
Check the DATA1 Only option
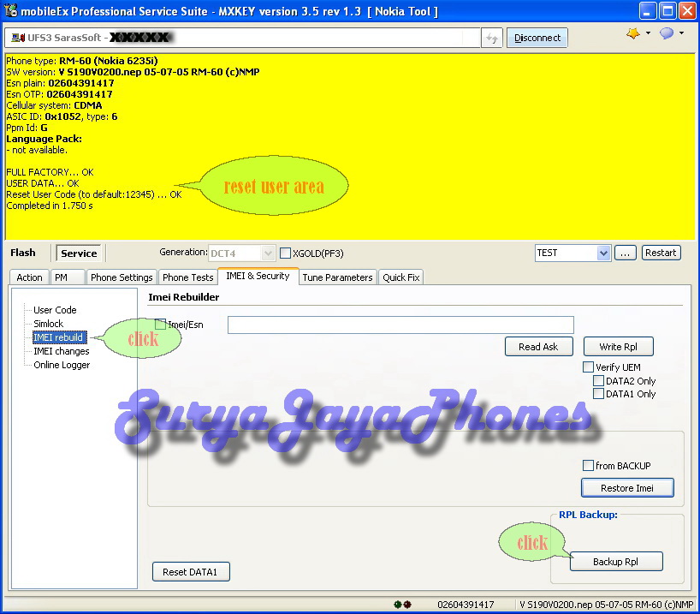coord(598,394)
